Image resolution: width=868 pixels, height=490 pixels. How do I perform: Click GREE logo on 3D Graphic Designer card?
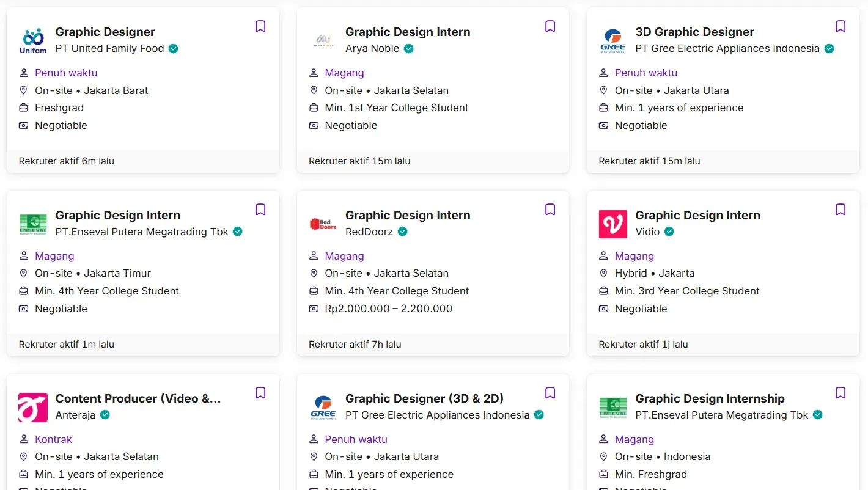[613, 41]
